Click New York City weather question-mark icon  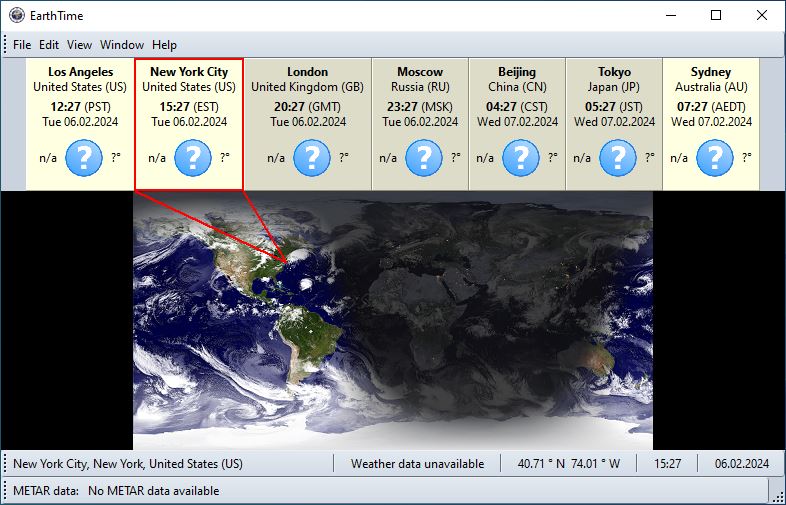tap(192, 158)
